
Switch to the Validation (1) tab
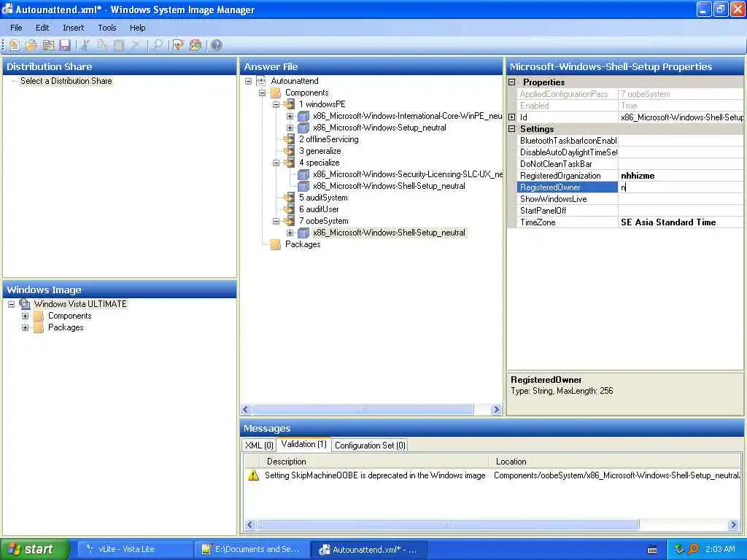304,444
